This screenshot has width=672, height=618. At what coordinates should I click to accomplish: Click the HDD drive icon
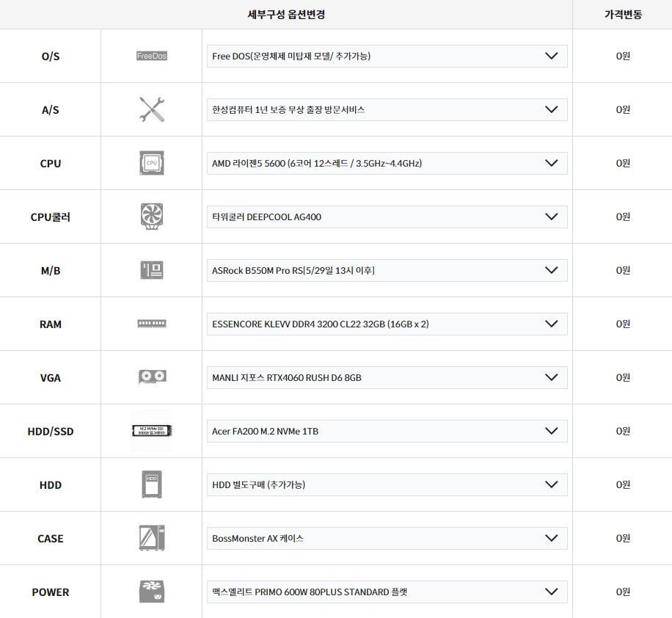[x=152, y=484]
